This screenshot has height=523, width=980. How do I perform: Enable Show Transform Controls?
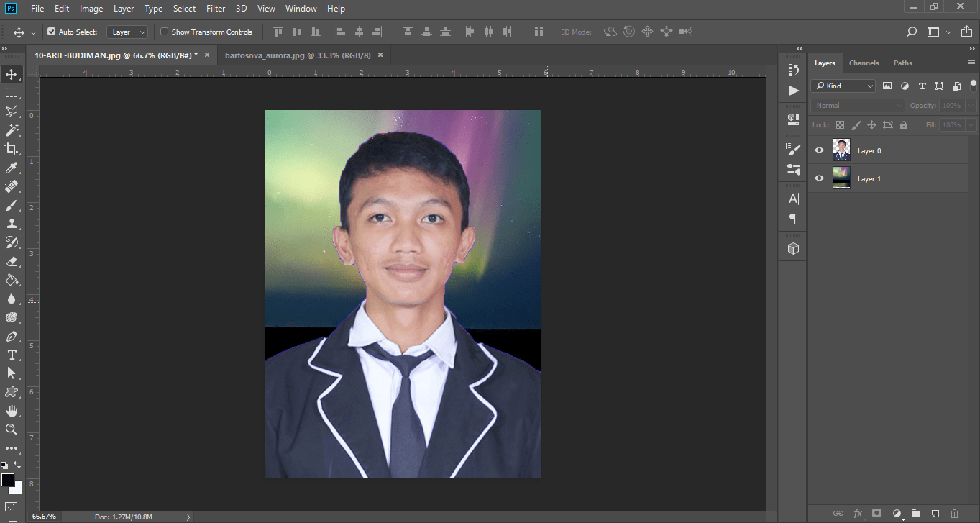(165, 31)
